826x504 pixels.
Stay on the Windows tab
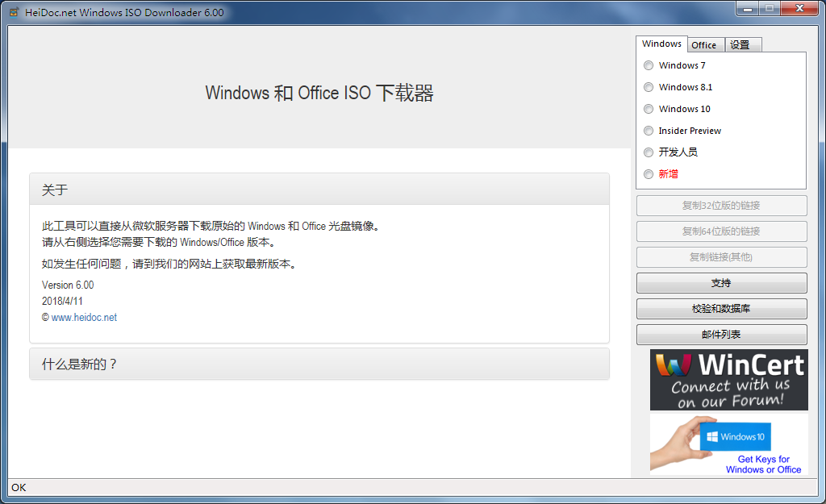661,44
